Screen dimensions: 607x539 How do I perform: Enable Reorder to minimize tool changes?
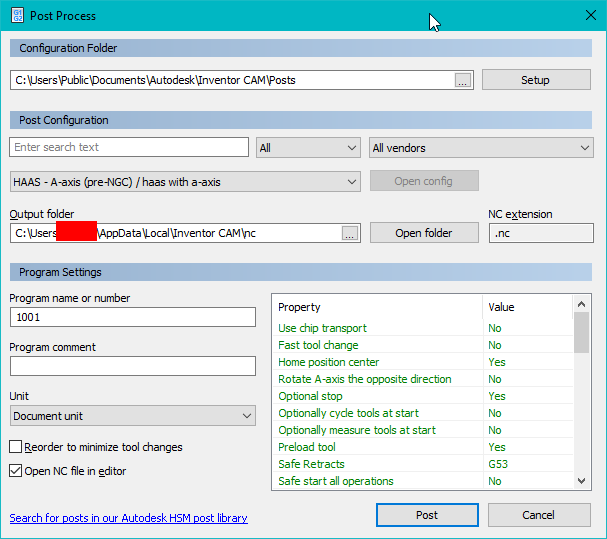point(16,447)
